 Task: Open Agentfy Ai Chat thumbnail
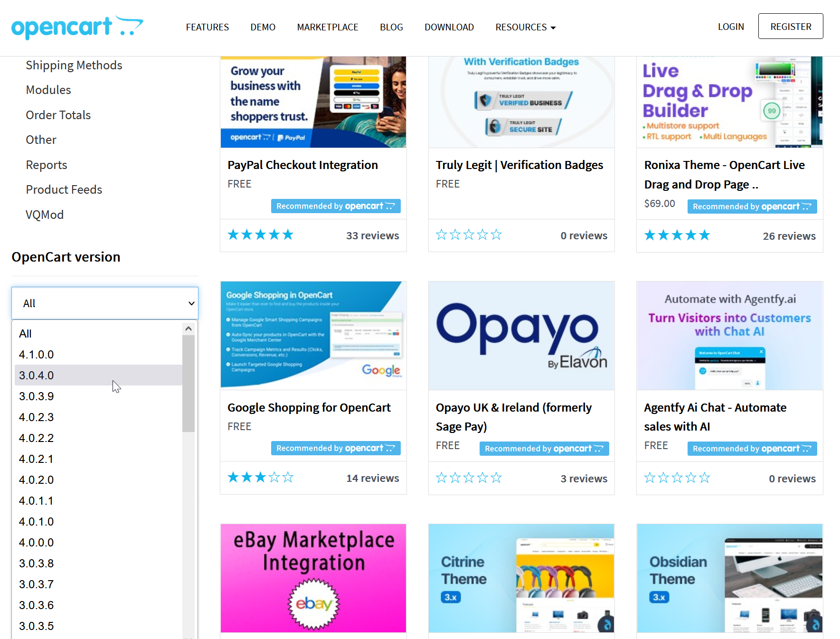coord(730,336)
